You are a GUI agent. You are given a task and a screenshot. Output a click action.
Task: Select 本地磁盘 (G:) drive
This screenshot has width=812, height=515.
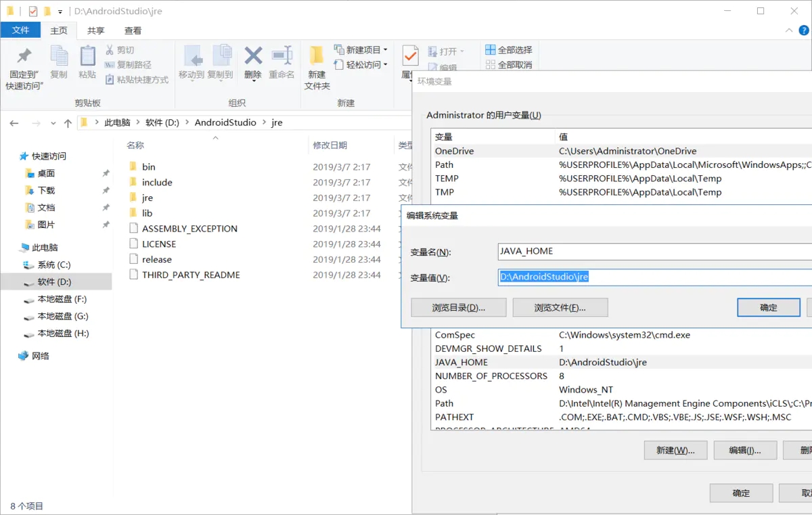[63, 317]
